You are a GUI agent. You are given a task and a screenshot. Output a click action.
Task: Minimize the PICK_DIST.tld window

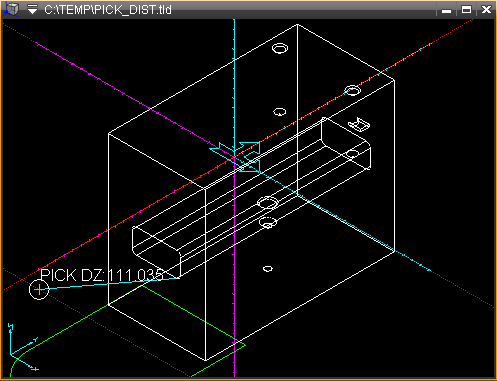tap(446, 10)
